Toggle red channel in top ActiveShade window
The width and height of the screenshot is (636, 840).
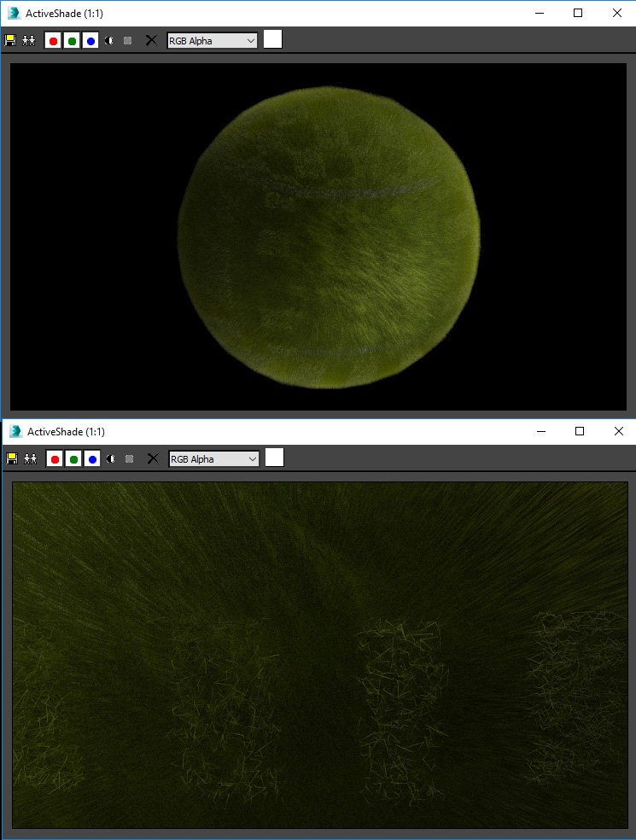click(53, 40)
